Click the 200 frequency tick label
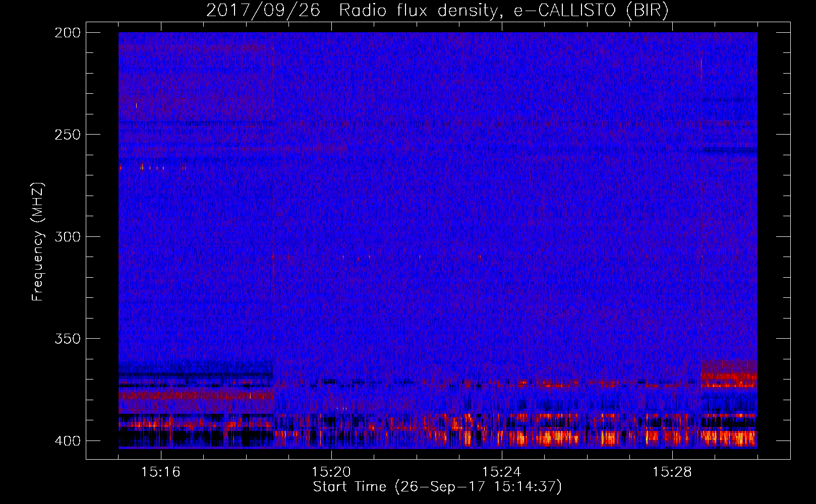816x504 pixels. [x=67, y=33]
